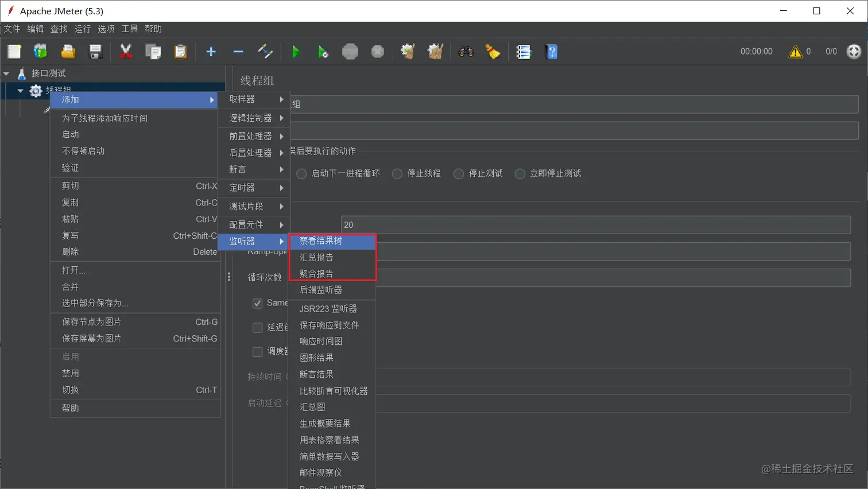Choose 后端监听器 from listener list
Screen dimensions: 868x489
pos(332,290)
